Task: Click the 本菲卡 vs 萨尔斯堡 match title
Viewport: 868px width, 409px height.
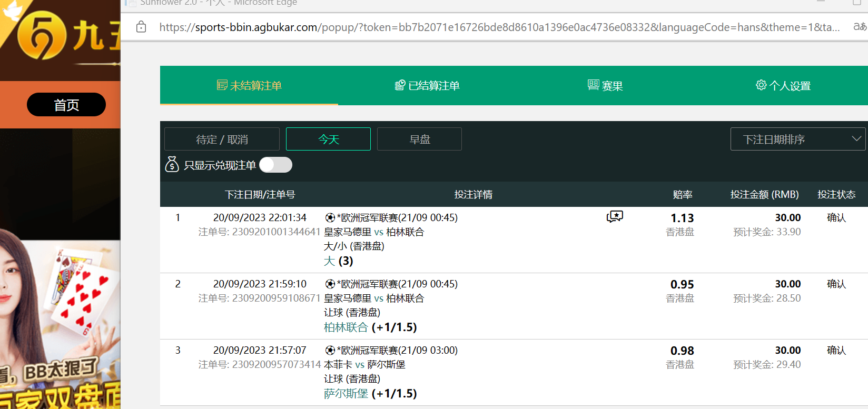Action: (x=364, y=364)
